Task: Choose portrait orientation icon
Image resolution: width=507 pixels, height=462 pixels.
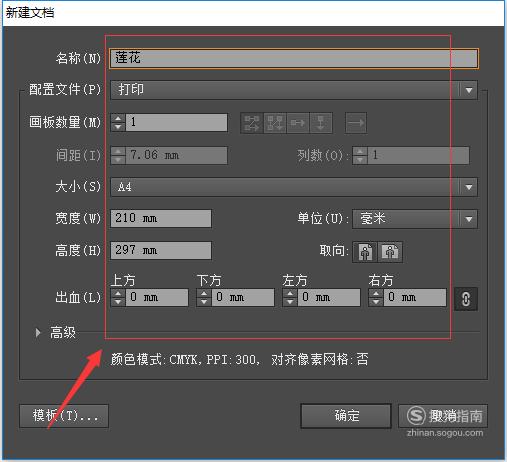Action: 365,252
